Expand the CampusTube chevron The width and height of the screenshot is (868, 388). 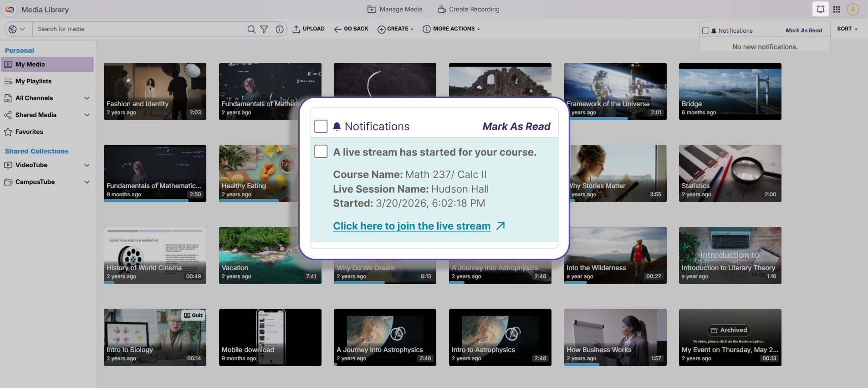tap(87, 182)
